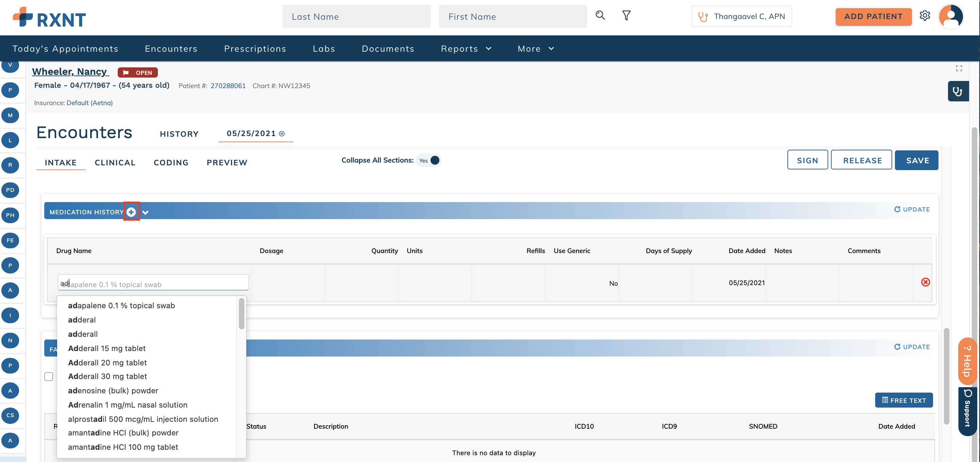Close the 05/25/2021 encounter tab

click(281, 134)
